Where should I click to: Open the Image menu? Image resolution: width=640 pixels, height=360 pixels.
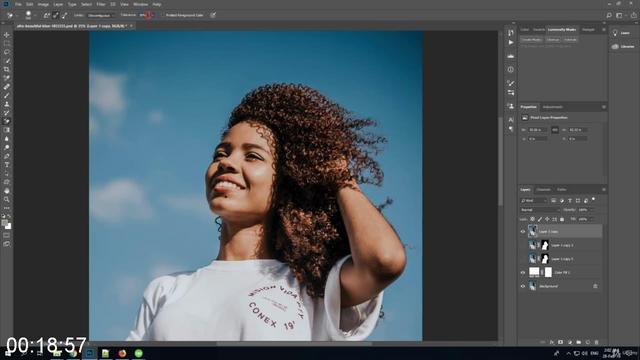43,4
